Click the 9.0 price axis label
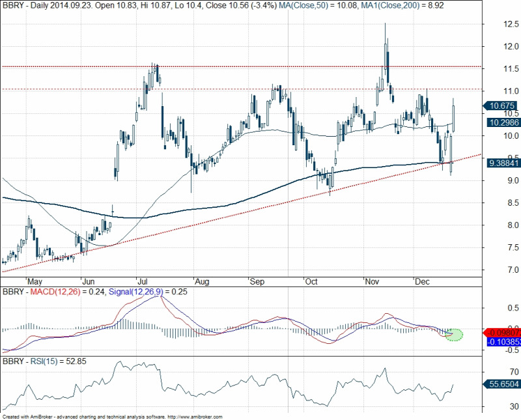521x420 pixels. point(513,180)
